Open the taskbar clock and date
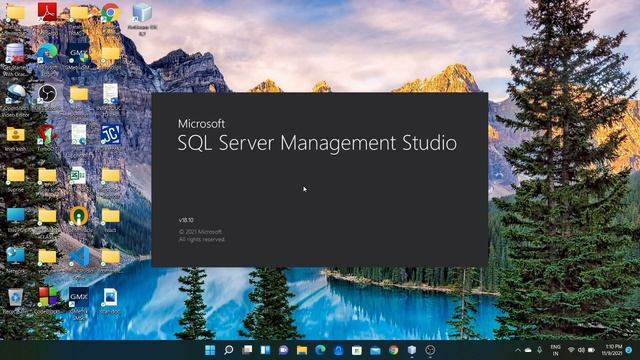640x360 pixels. coord(611,350)
